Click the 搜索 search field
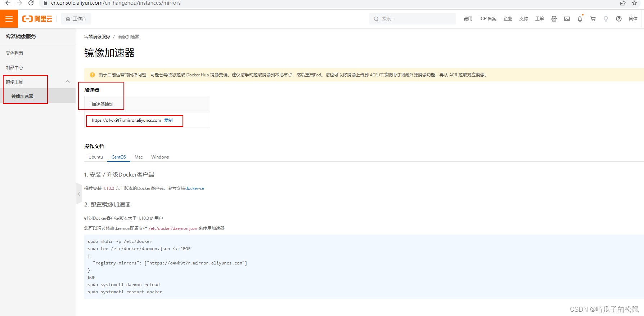 pos(413,19)
